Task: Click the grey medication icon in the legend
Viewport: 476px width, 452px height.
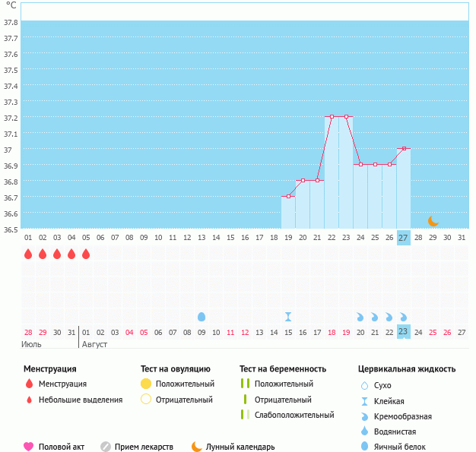Action: point(106,447)
